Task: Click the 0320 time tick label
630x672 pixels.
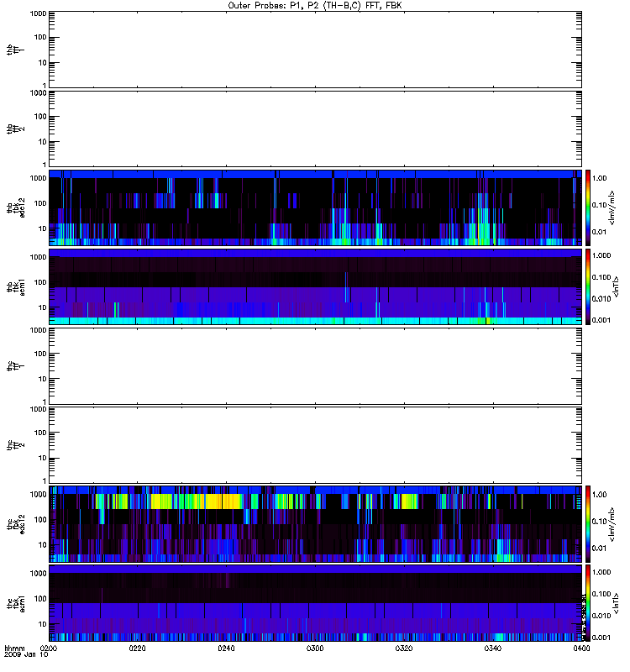Action: click(x=404, y=648)
